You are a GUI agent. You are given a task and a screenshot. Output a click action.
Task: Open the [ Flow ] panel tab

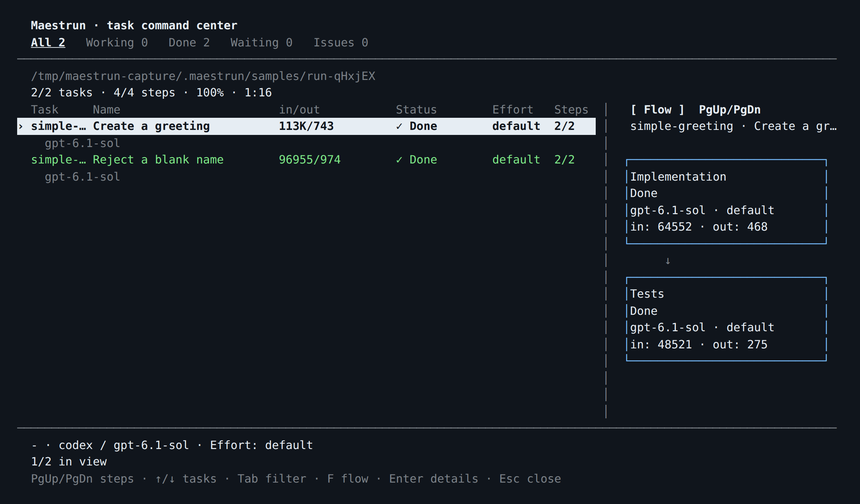coord(657,110)
